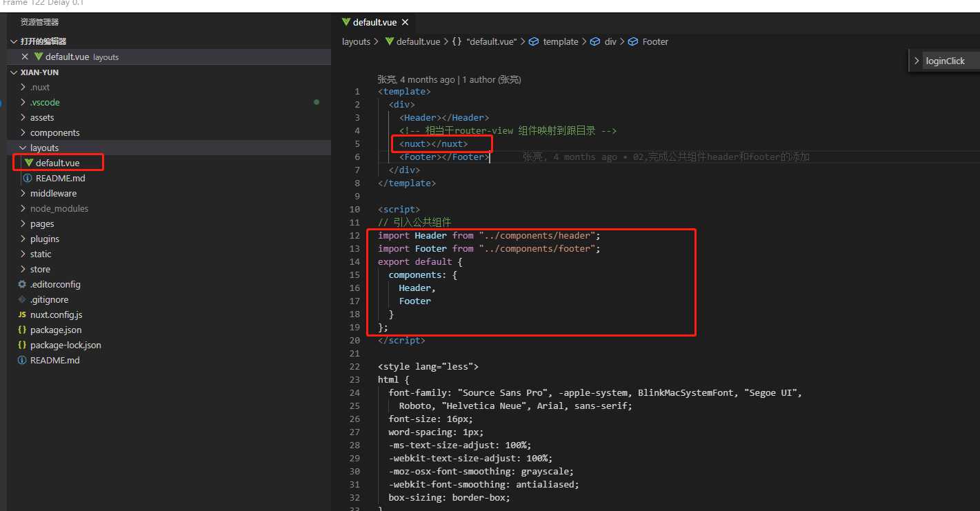This screenshot has height=511, width=980.
Task: Select default.vue in open editors list
Action: tap(169, 57)
